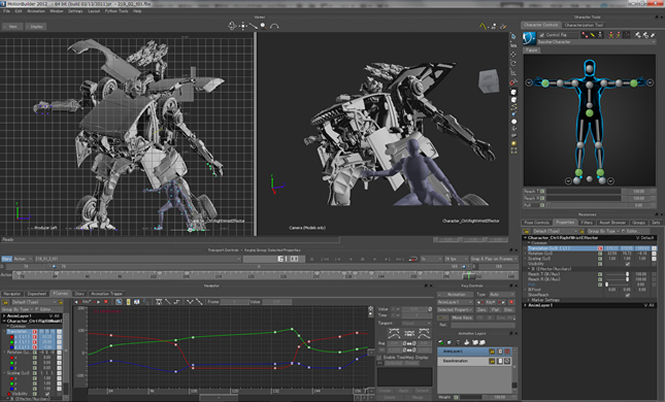Open the frame rate fps dropdown

pos(456,259)
